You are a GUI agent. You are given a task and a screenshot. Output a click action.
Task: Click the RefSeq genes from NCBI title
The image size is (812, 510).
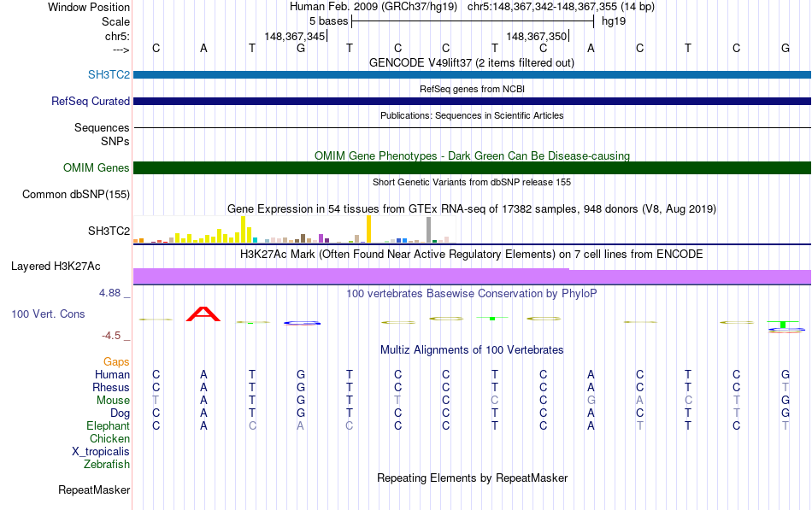[x=472, y=89]
